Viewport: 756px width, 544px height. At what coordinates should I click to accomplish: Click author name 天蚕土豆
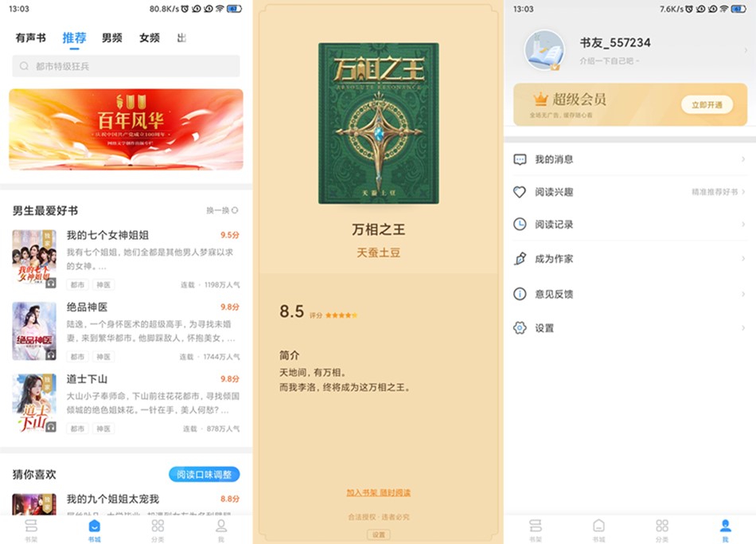(379, 252)
